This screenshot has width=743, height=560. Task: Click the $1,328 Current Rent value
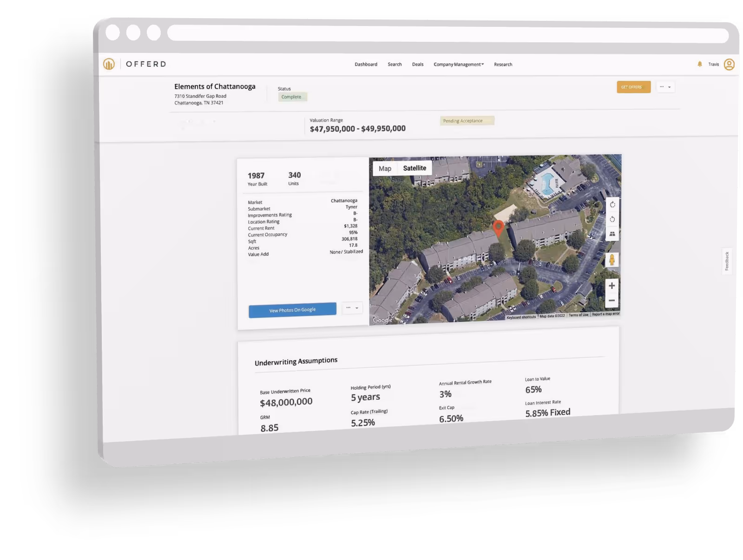click(351, 226)
